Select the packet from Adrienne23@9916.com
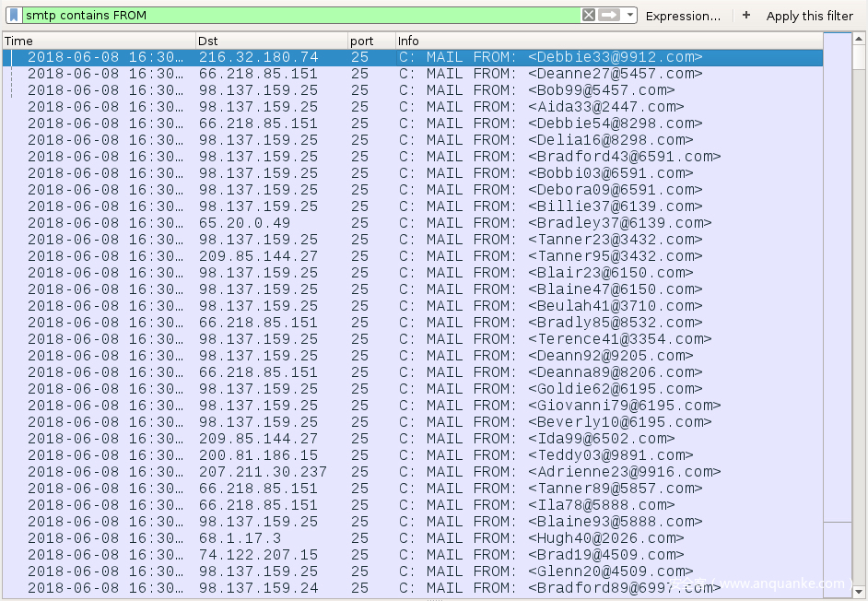This screenshot has height=601, width=868. (x=624, y=472)
